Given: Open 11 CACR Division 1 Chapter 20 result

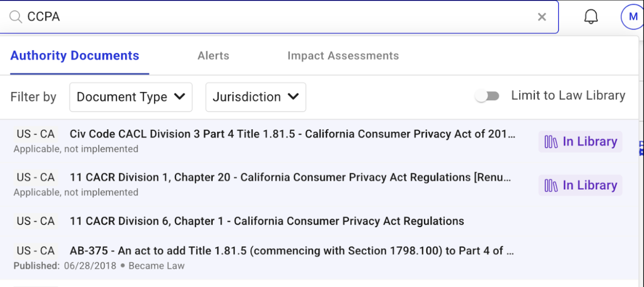Looking at the screenshot, I should coord(290,178).
